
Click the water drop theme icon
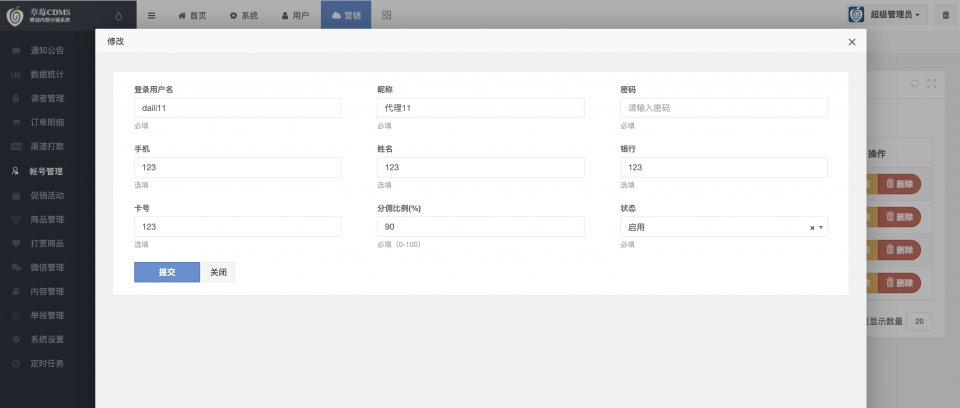(118, 17)
